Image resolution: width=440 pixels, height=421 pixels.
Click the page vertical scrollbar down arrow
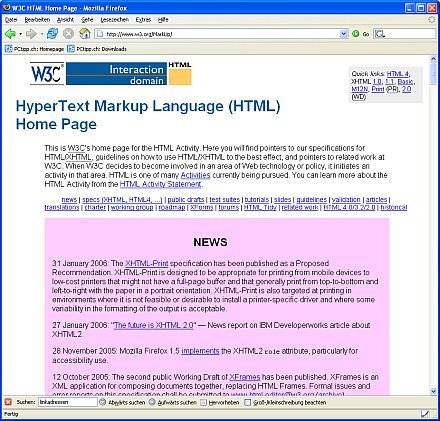point(433,391)
